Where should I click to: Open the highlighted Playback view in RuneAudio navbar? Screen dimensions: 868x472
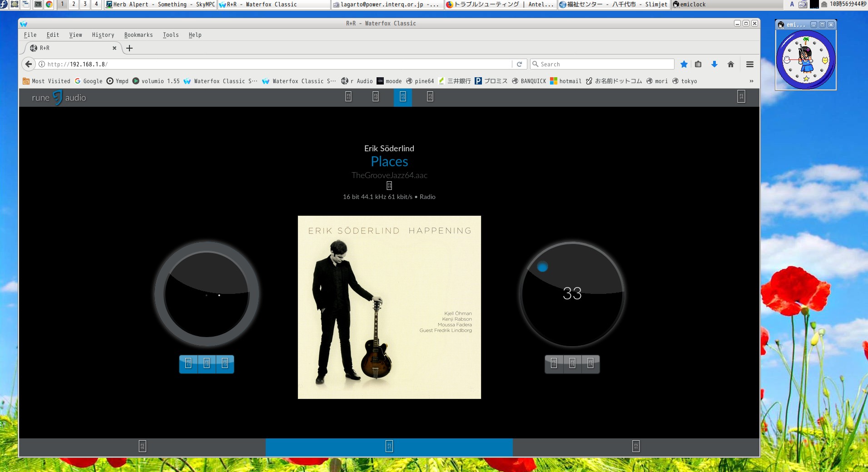(402, 97)
